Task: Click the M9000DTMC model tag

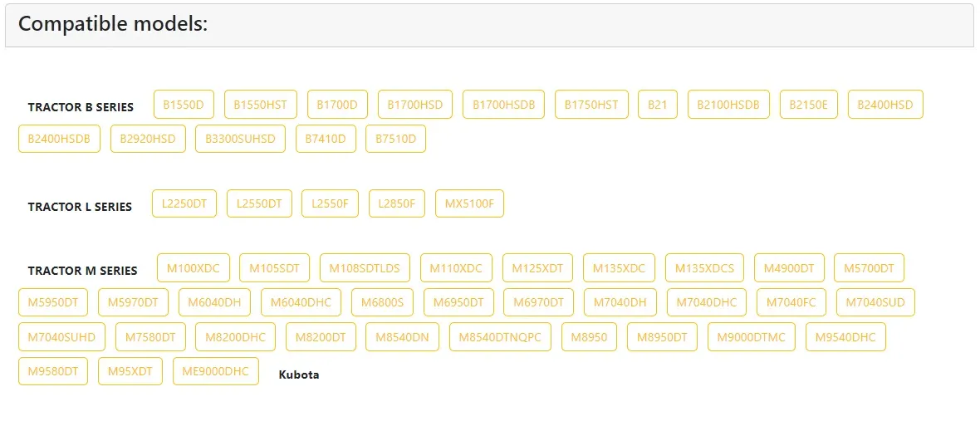Action: point(752,337)
